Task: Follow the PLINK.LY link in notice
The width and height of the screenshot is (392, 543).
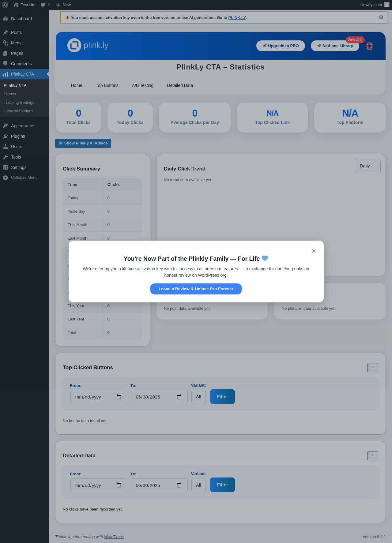Action: coord(237,18)
